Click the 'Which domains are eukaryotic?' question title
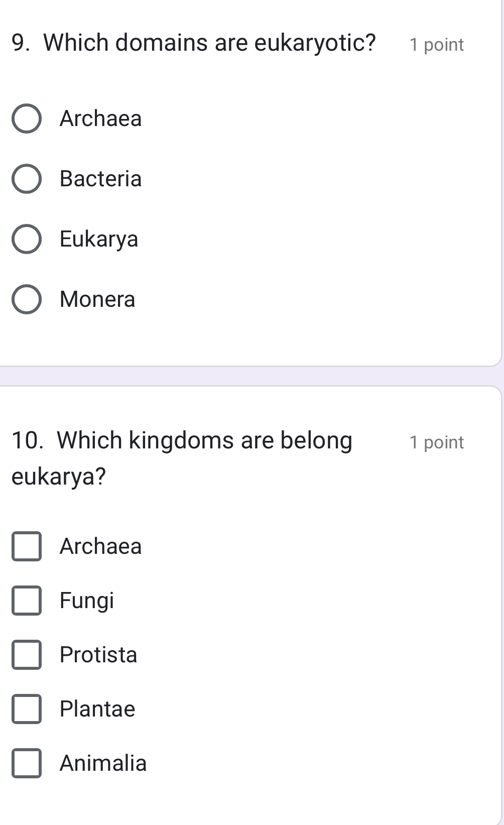 [209, 43]
